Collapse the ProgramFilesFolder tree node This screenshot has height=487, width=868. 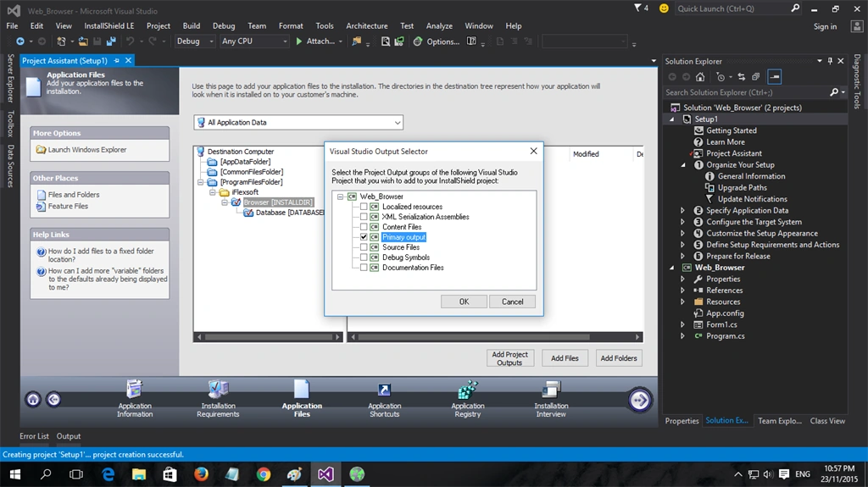200,181
